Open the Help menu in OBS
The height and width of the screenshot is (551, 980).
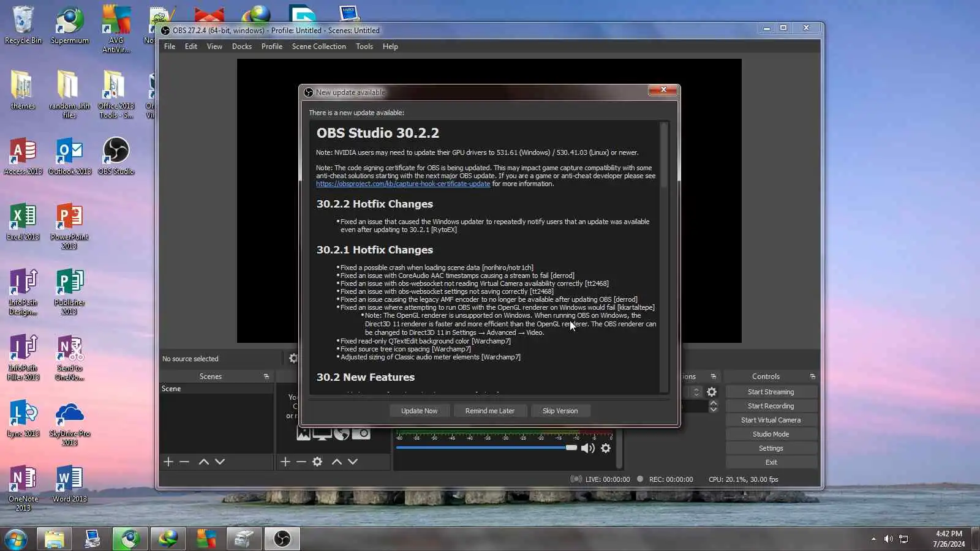[x=390, y=47]
